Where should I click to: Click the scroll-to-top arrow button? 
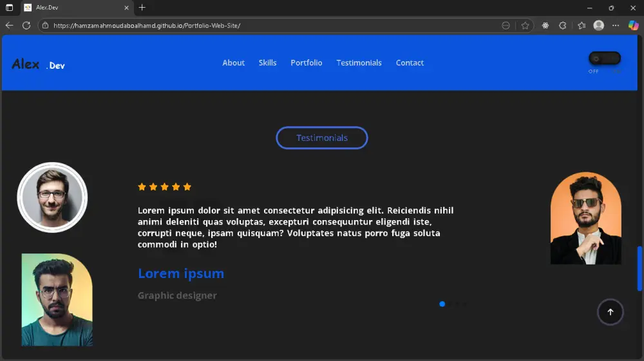pos(610,311)
